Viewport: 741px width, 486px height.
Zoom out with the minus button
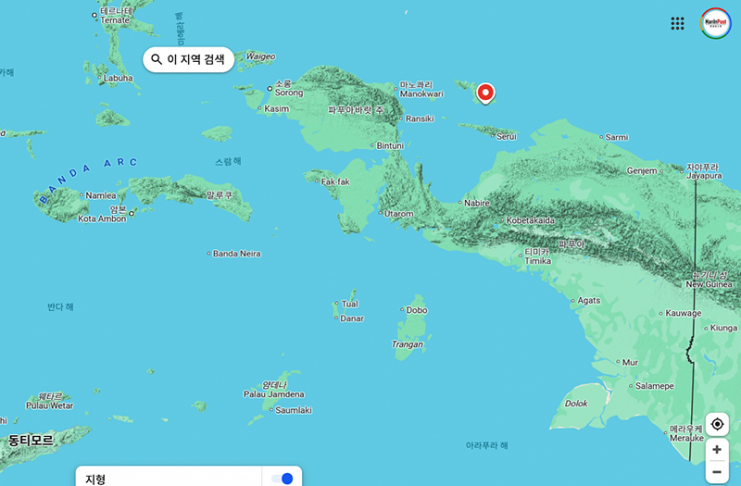click(x=717, y=472)
